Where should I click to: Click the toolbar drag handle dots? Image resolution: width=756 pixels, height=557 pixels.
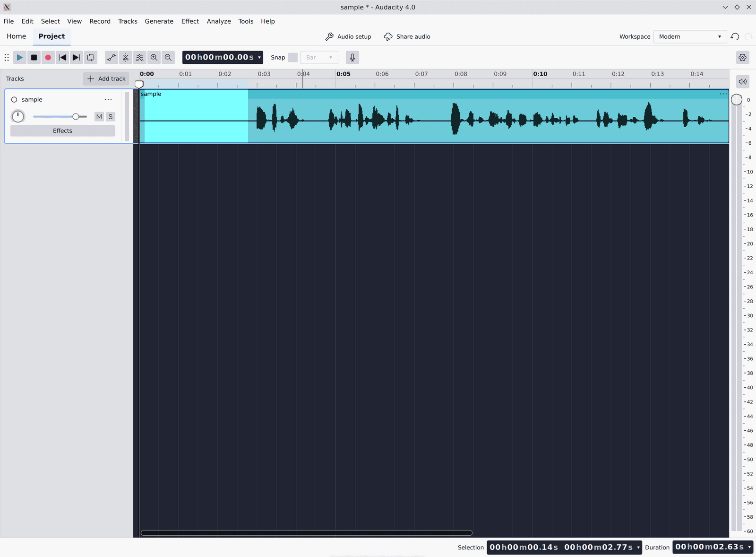(7, 58)
